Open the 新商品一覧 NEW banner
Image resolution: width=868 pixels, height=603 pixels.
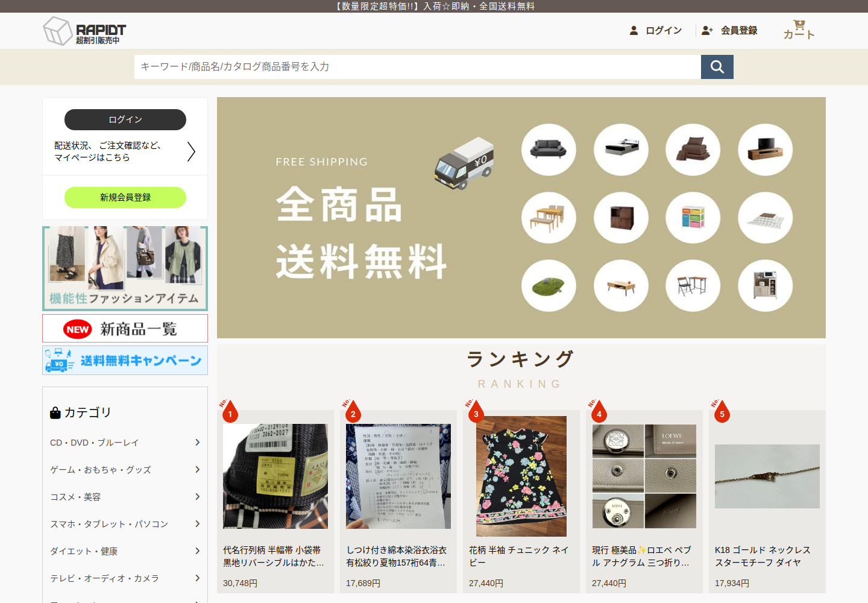click(x=125, y=329)
